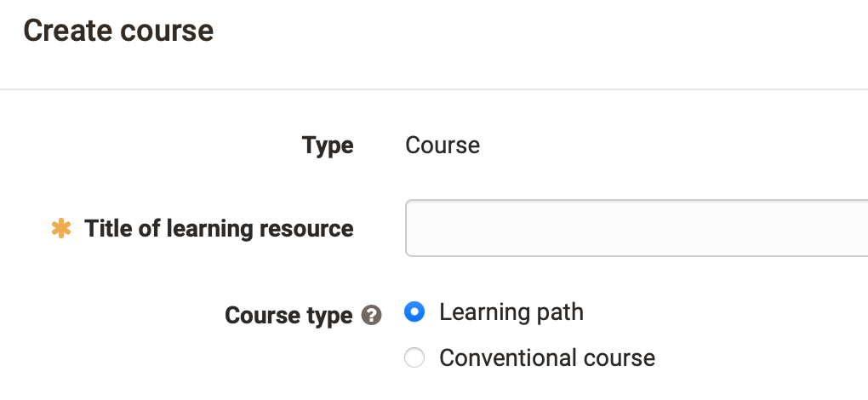Click the divider line under Create course
868x400 pixels.
click(434, 89)
